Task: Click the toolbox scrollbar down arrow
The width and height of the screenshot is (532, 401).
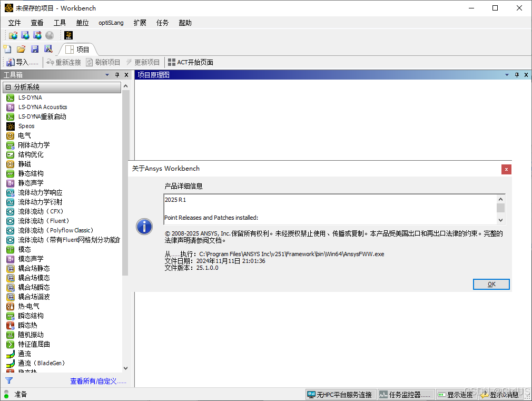Action: tap(125, 368)
